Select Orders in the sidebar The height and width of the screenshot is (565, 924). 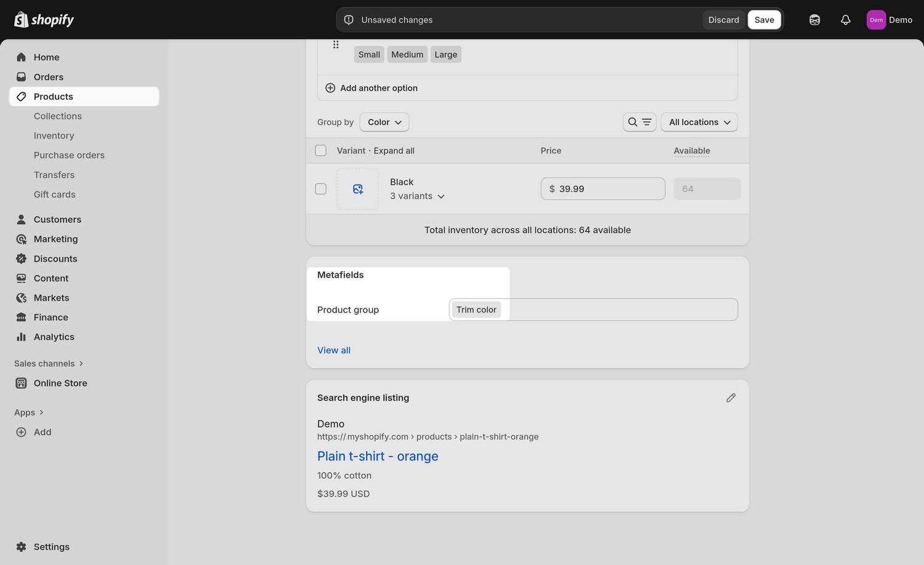point(49,76)
